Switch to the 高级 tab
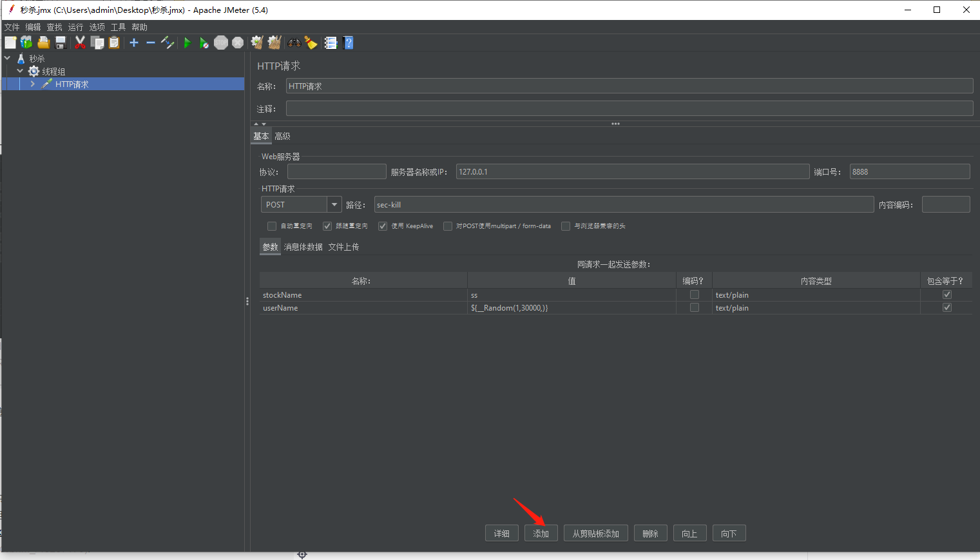980x560 pixels. click(282, 136)
